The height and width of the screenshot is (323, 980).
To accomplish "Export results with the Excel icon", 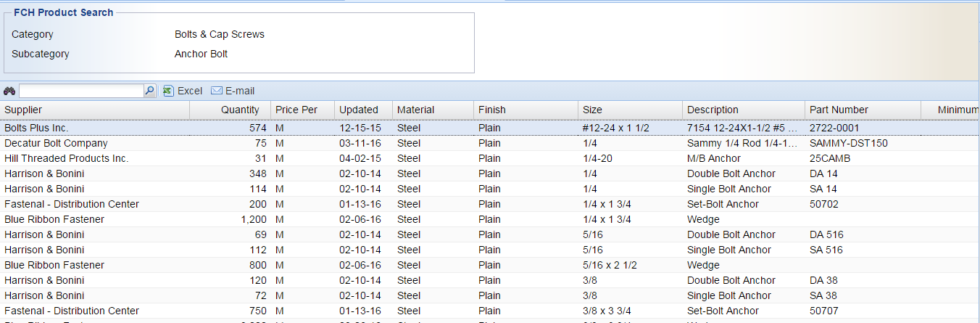I will click(168, 91).
